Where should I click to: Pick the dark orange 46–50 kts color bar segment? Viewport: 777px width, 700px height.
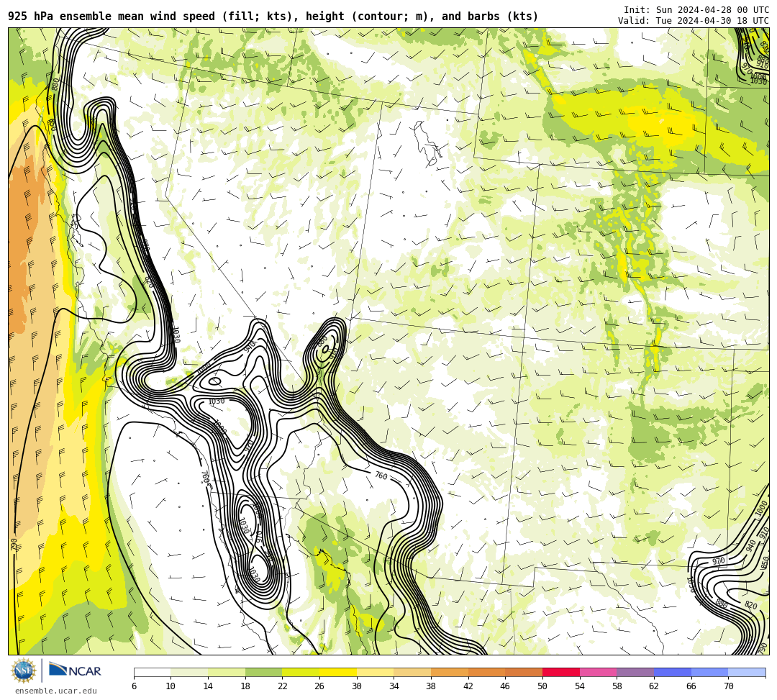coord(524,672)
